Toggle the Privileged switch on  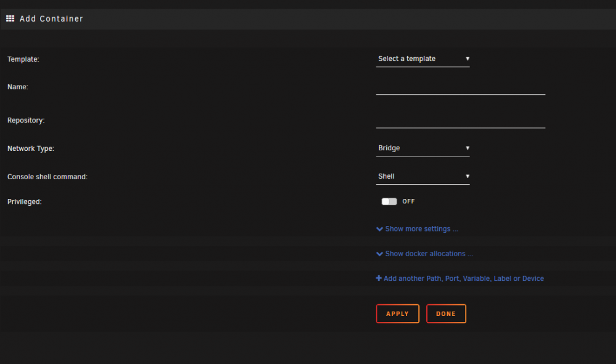[389, 201]
